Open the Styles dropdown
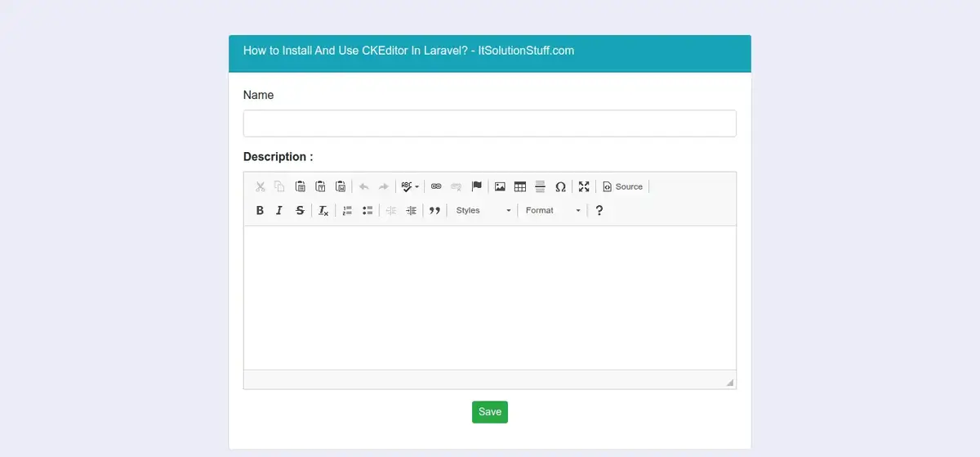 click(x=483, y=211)
